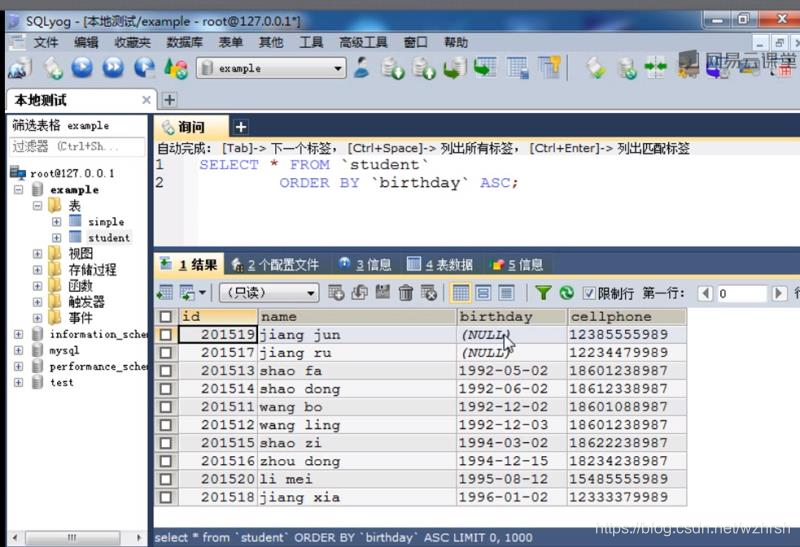Check the row checkbox for zhou dong
This screenshot has height=547, width=800.
pyautogui.click(x=166, y=461)
